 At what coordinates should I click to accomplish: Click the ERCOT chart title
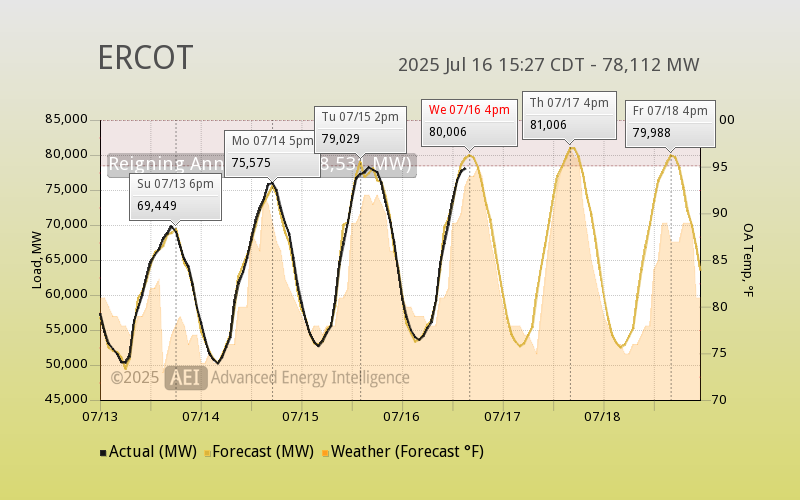coord(145,58)
